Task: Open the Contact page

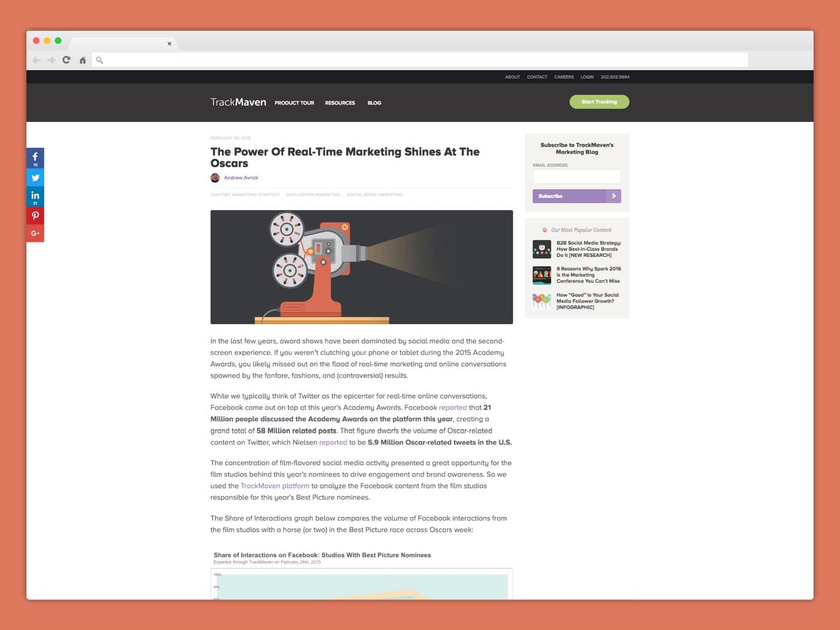Action: 537,77
